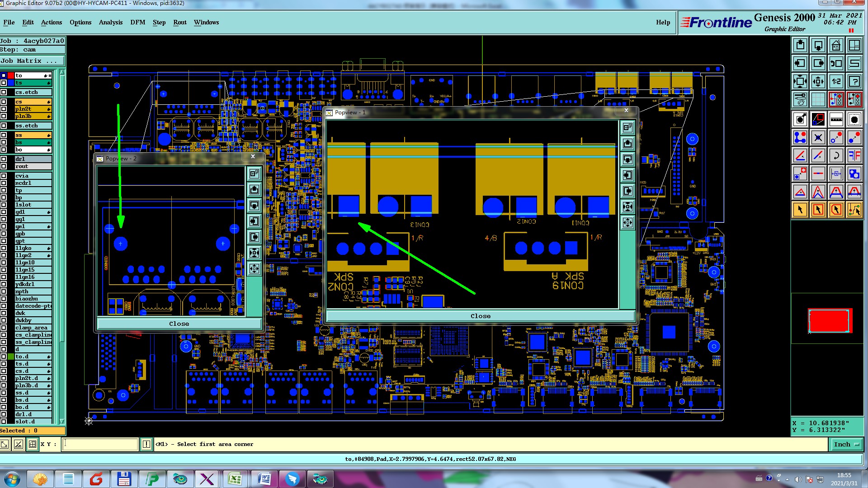Click the rotate arrow tool icon
Image resolution: width=868 pixels, height=488 pixels.
click(x=836, y=156)
